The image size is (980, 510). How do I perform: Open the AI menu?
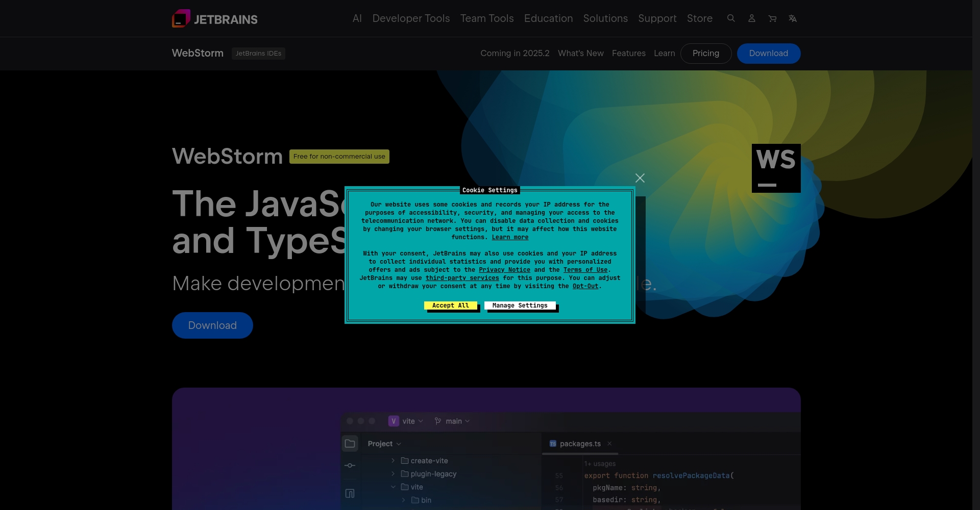(x=357, y=18)
